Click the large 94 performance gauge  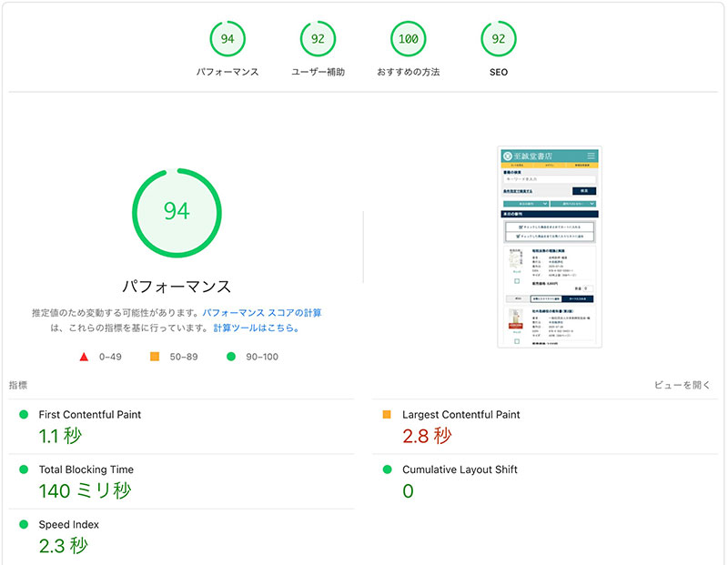(x=177, y=213)
